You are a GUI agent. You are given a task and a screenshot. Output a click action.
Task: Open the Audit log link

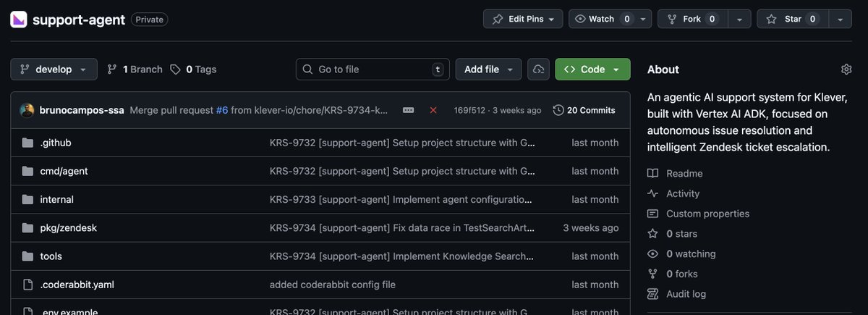point(686,294)
